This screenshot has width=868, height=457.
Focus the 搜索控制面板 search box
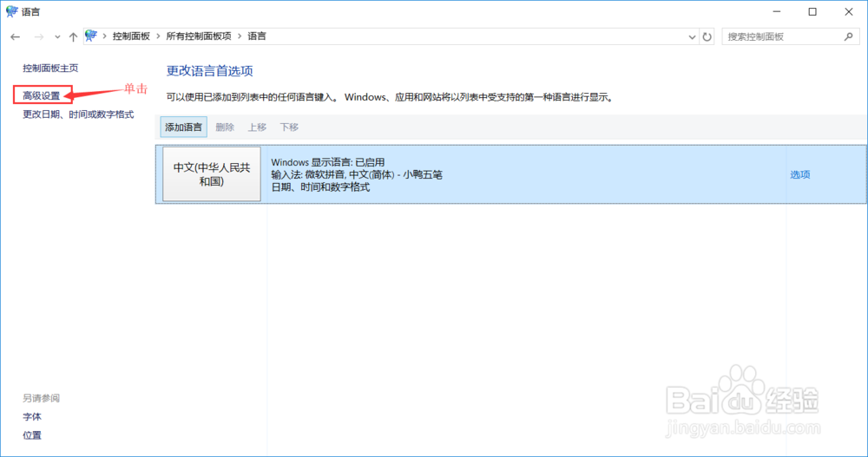(x=791, y=36)
